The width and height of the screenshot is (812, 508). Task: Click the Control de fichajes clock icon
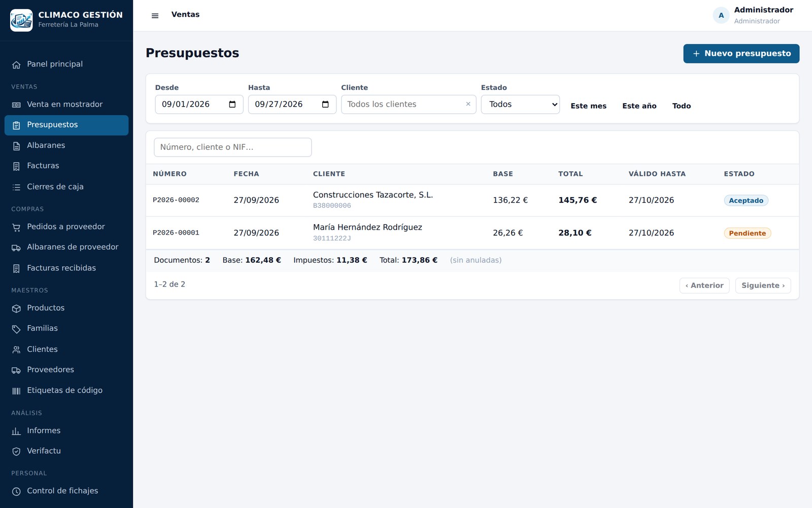(16, 491)
